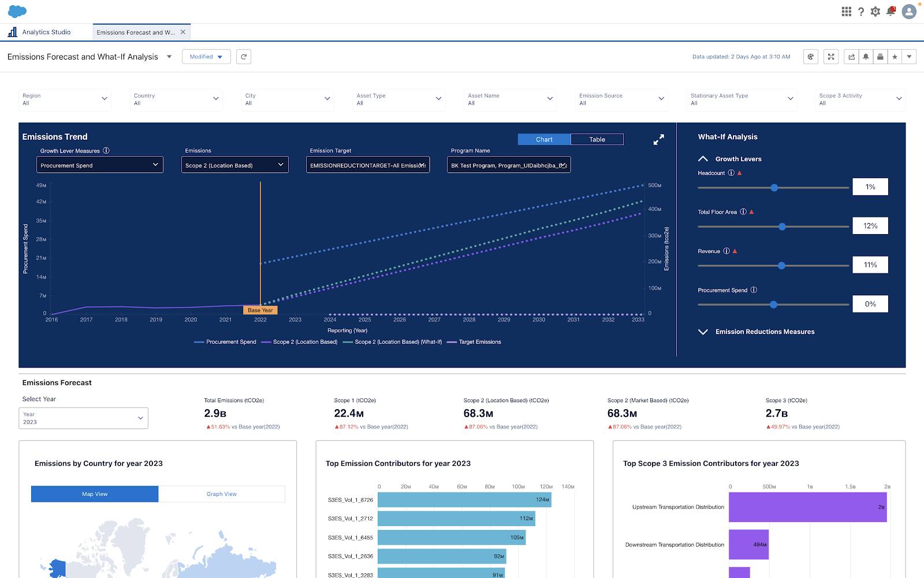The width and height of the screenshot is (924, 578).
Task: Open Growth Lever Measures Procurement Spend dropdown
Action: tap(100, 165)
